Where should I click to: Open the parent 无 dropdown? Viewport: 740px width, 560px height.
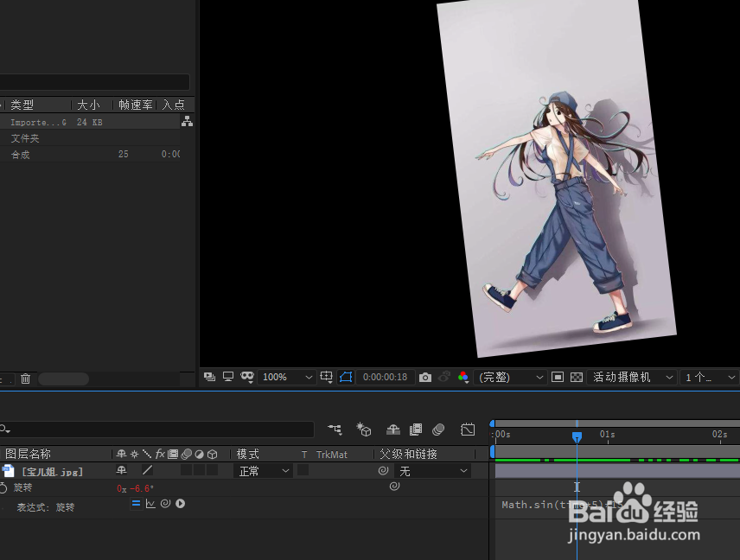click(x=432, y=471)
